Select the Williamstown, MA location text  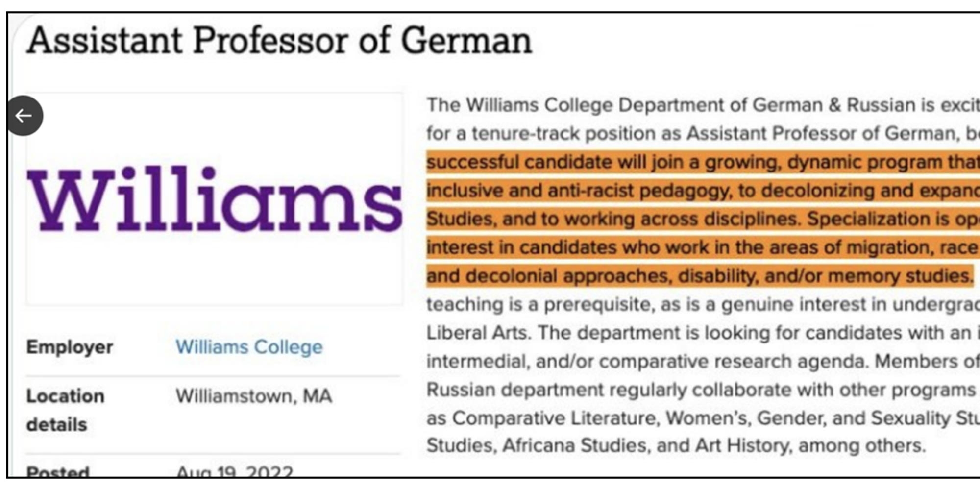[254, 396]
